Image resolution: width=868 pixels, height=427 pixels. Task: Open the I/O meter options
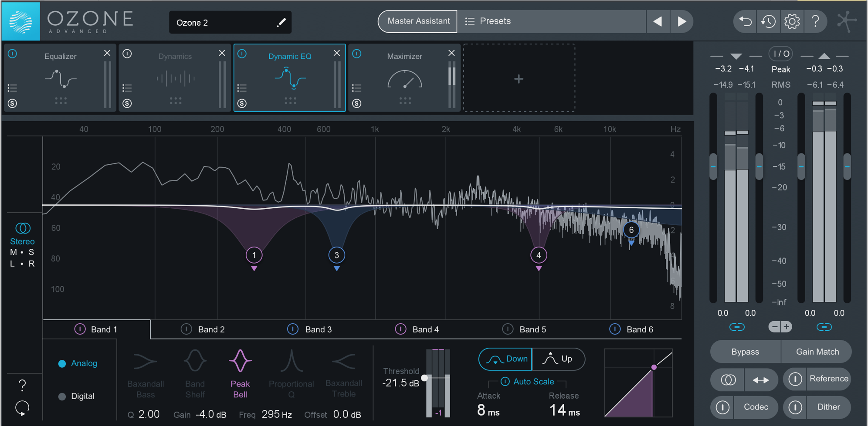[x=780, y=54]
